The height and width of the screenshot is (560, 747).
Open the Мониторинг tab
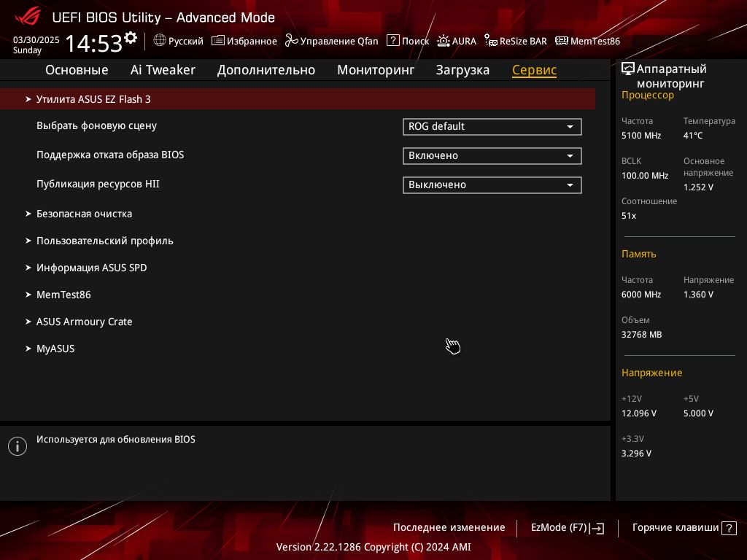376,70
